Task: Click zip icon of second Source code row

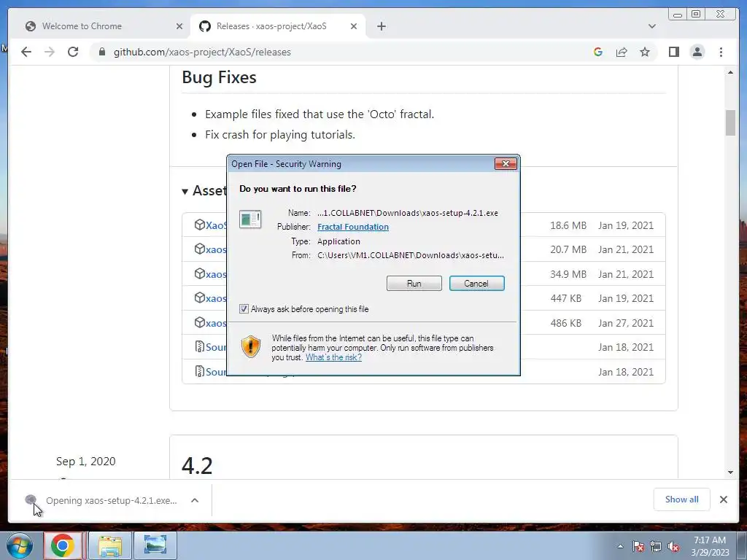Action: pyautogui.click(x=200, y=371)
